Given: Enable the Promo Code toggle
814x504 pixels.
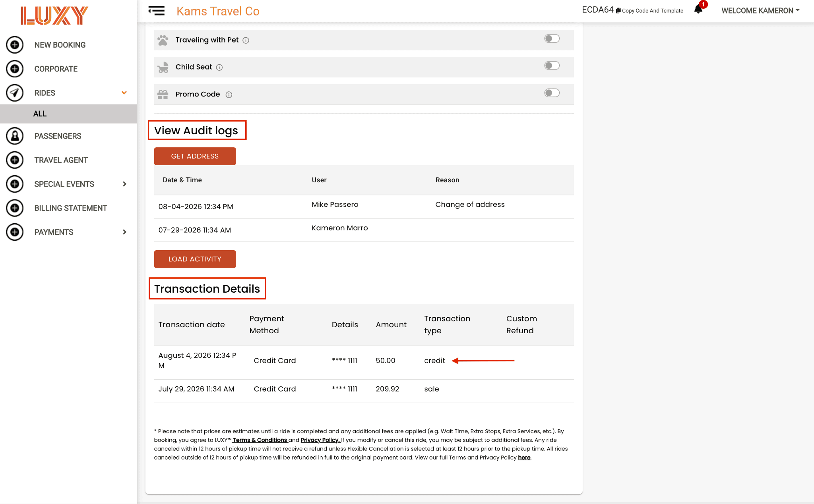Looking at the screenshot, I should pos(552,93).
